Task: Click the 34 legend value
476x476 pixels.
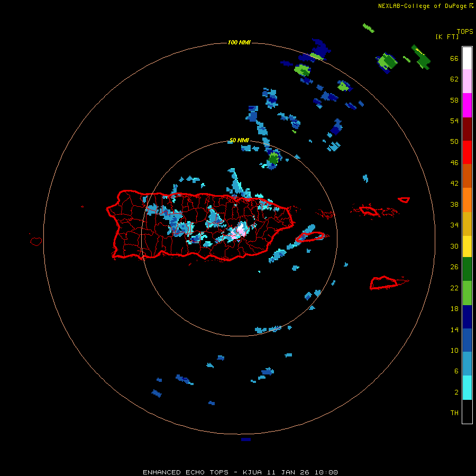Action: tap(454, 225)
